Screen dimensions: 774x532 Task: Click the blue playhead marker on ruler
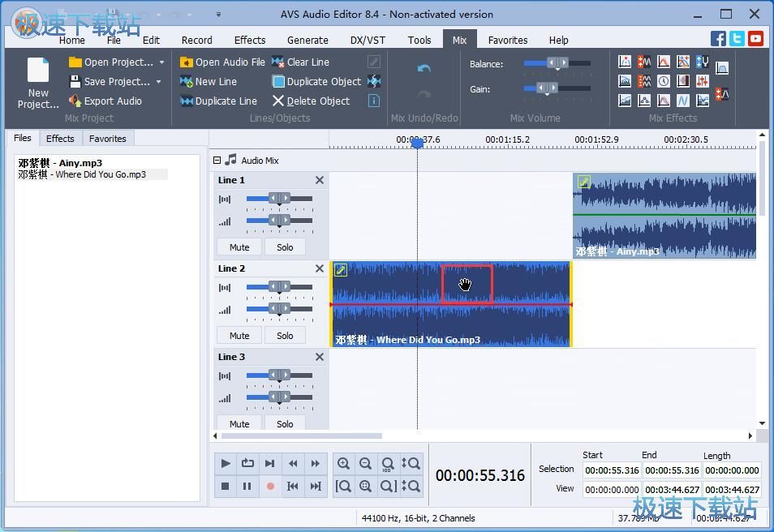tap(417, 143)
